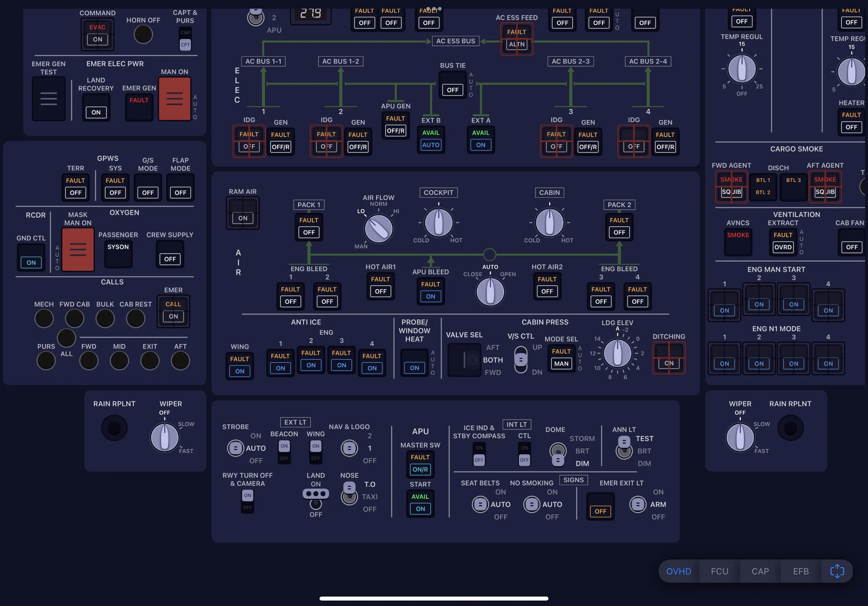Flip BEACON light switch
The height and width of the screenshot is (606, 868).
(x=284, y=452)
